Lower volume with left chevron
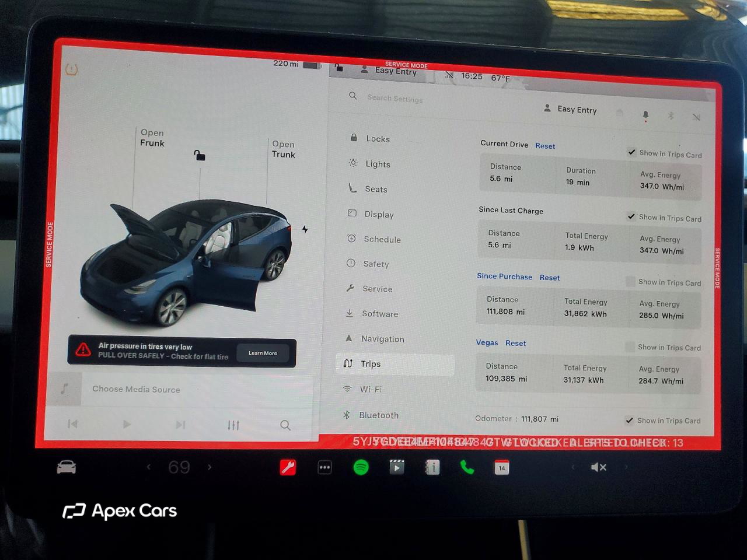Image resolution: width=747 pixels, height=560 pixels. click(573, 467)
